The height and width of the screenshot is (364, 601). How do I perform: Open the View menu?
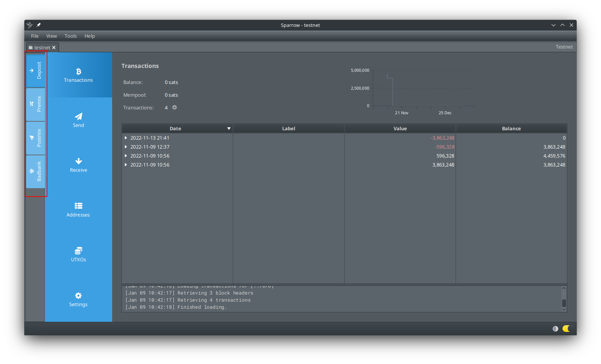pyautogui.click(x=52, y=36)
